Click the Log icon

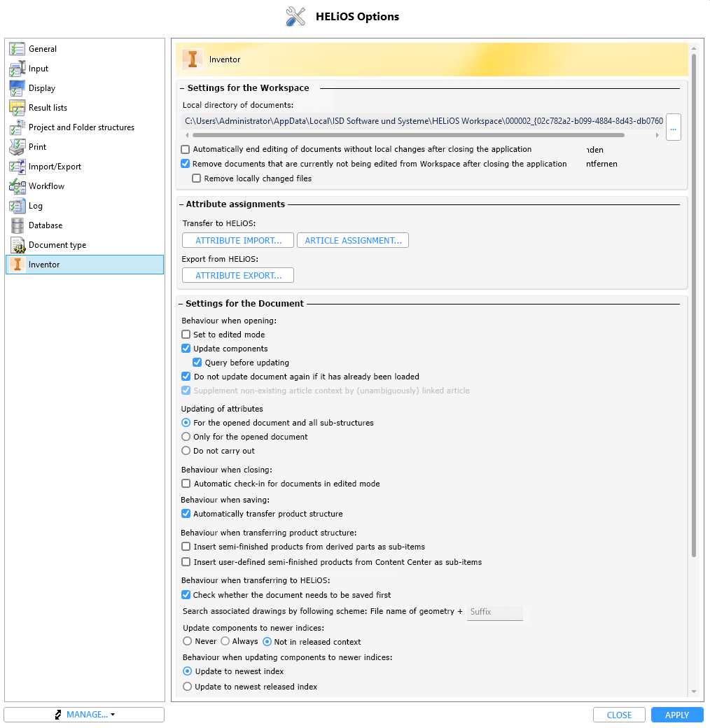18,206
